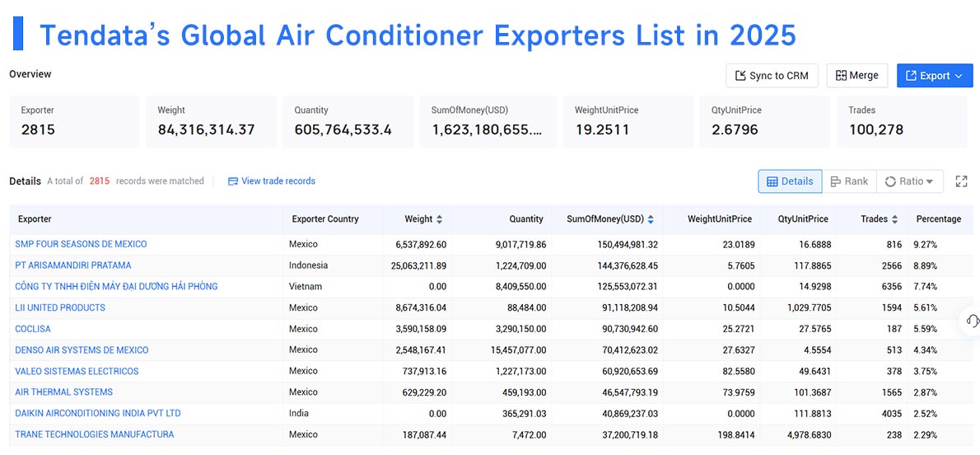The width and height of the screenshot is (980, 455).
Task: Open COCLISA exporter link
Action: pos(33,329)
